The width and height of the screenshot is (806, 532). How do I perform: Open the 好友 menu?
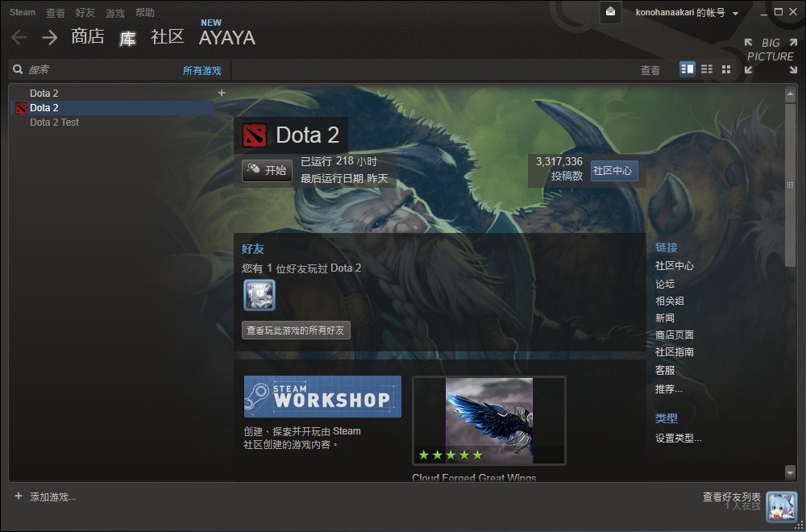pyautogui.click(x=85, y=13)
